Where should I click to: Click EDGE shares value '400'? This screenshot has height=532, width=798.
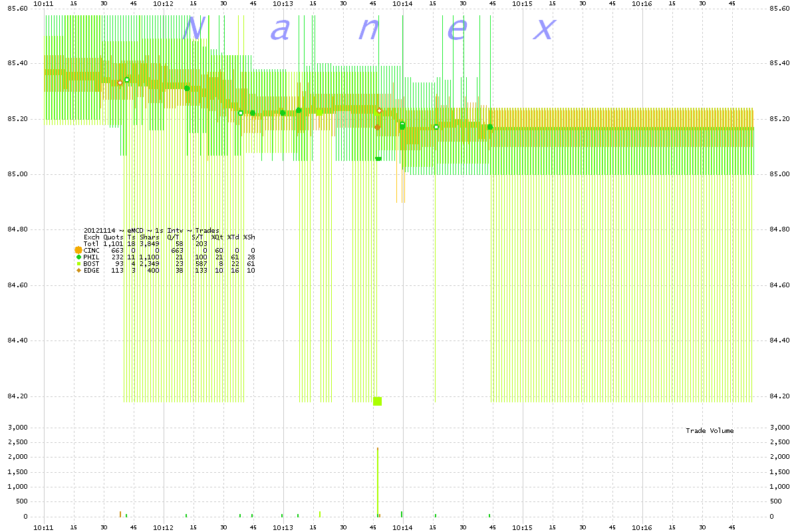click(153, 271)
